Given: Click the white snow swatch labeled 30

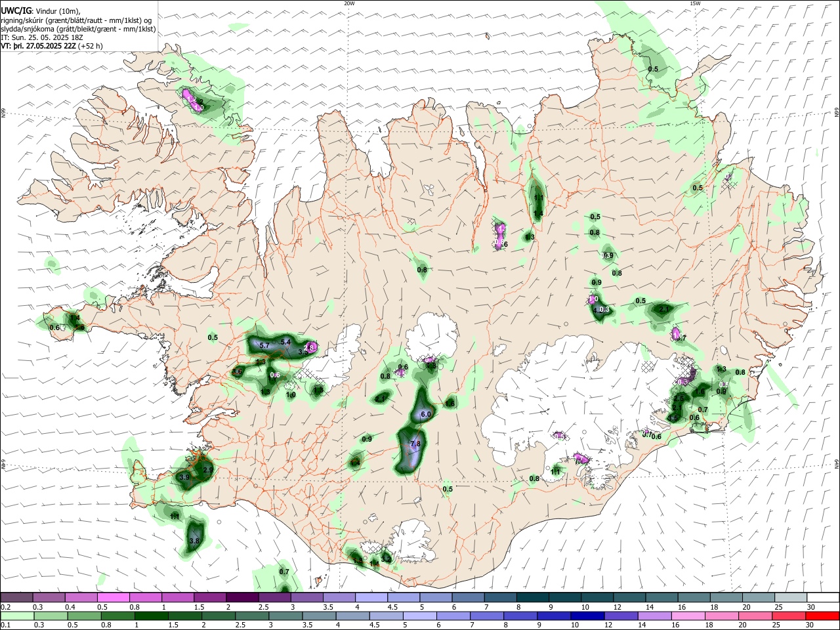Looking at the screenshot, I should click(823, 597).
